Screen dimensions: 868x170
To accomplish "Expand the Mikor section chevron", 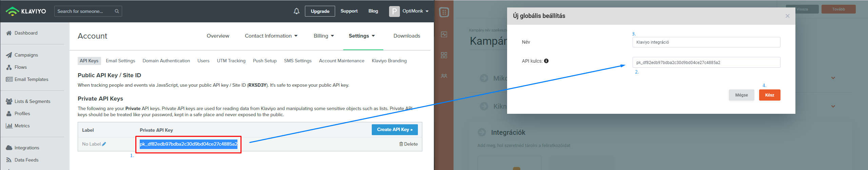I will coord(833,78).
